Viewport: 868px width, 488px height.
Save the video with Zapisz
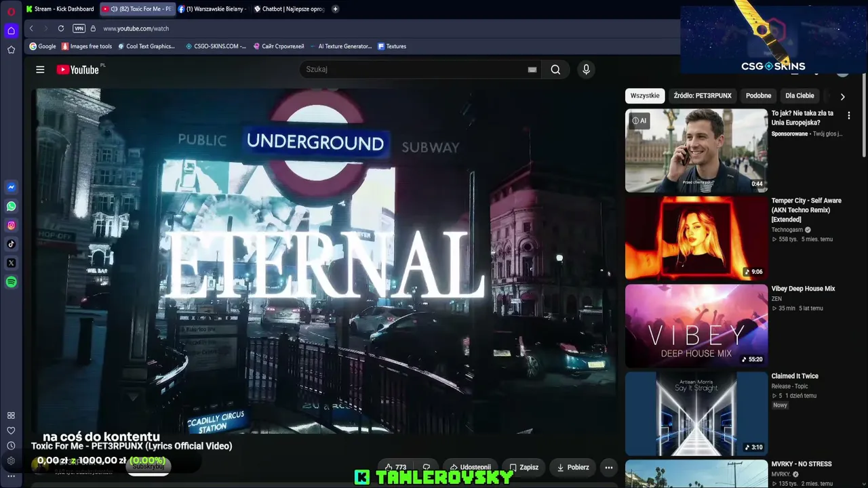[x=524, y=467]
